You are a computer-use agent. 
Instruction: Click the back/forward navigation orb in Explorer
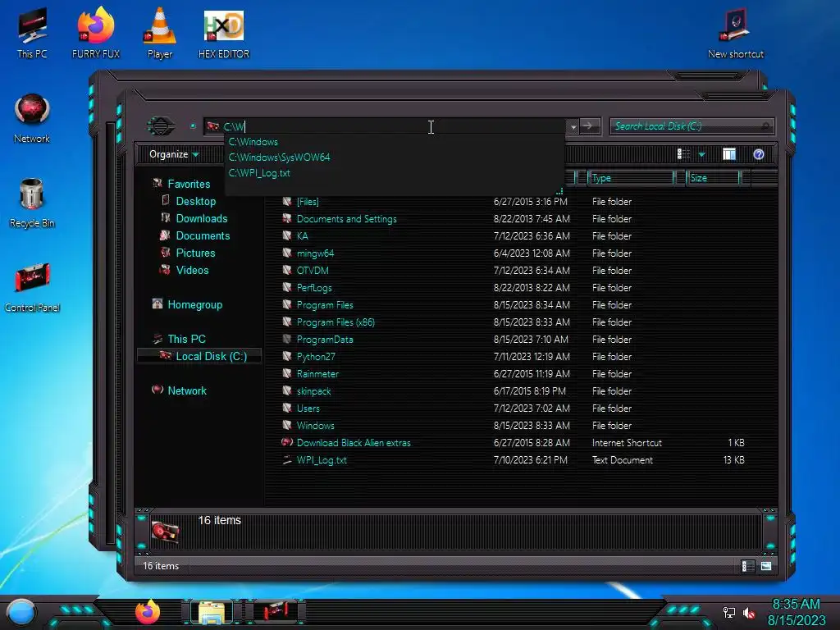pos(161,126)
